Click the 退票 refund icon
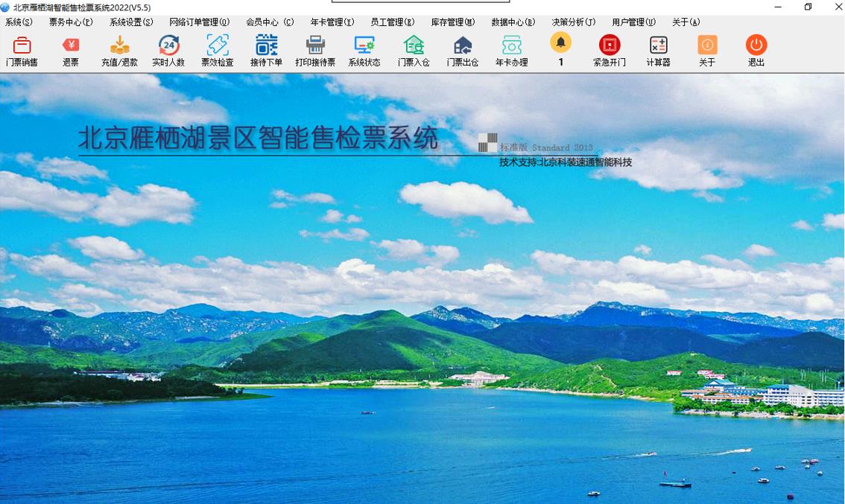The image size is (845, 504). [71, 50]
